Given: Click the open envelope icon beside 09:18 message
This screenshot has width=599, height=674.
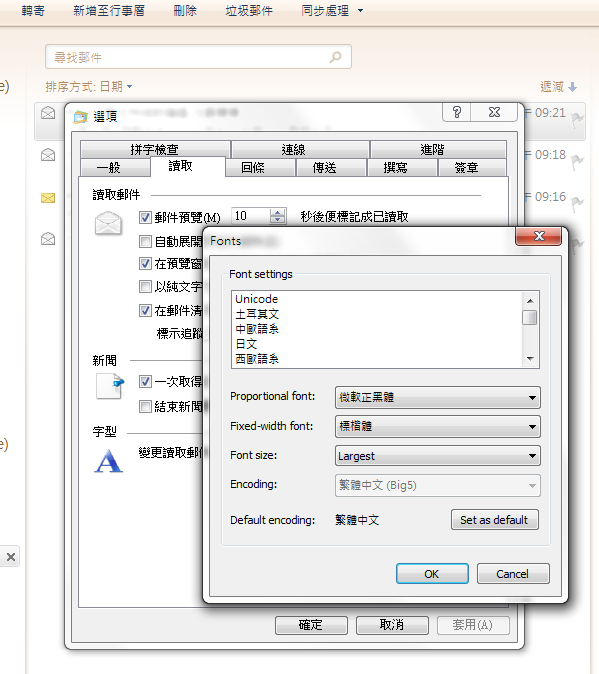Looking at the screenshot, I should pos(48,154).
